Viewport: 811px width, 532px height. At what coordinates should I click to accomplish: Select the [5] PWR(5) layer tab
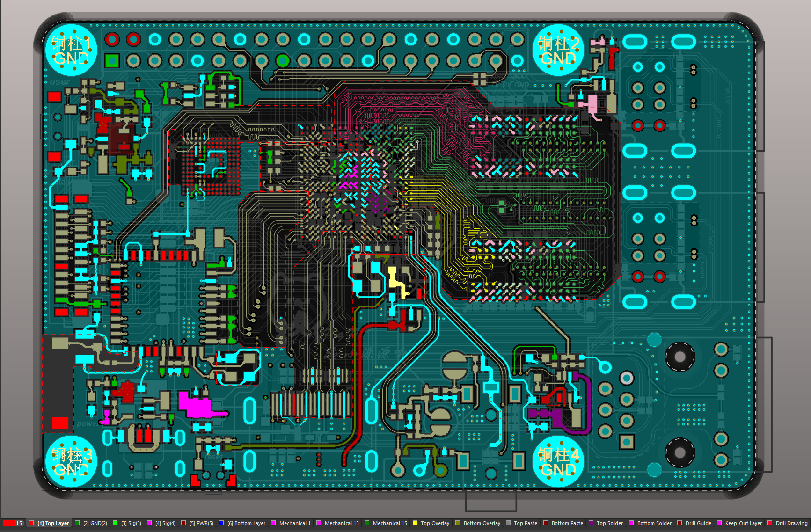[x=201, y=523]
